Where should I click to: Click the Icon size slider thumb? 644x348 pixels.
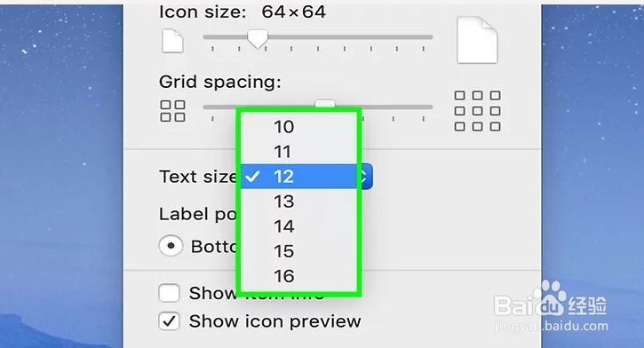pos(258,39)
